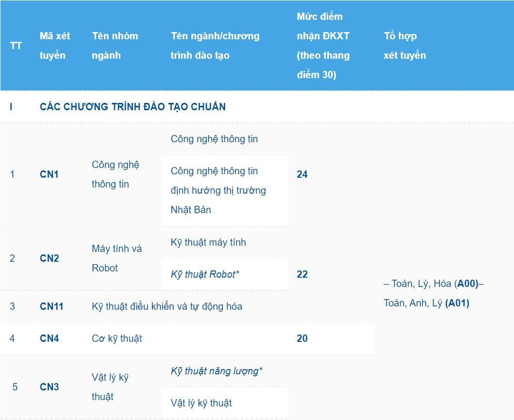Viewport: 514px width, 420px height.
Task: Click the "Mã xét tuyển" column header
Action: pyautogui.click(x=55, y=46)
